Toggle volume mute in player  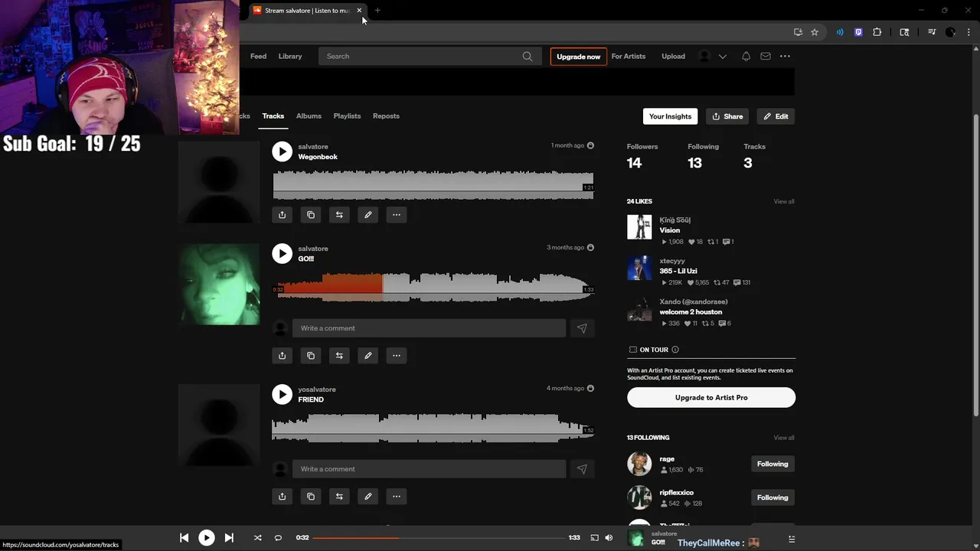tap(609, 538)
